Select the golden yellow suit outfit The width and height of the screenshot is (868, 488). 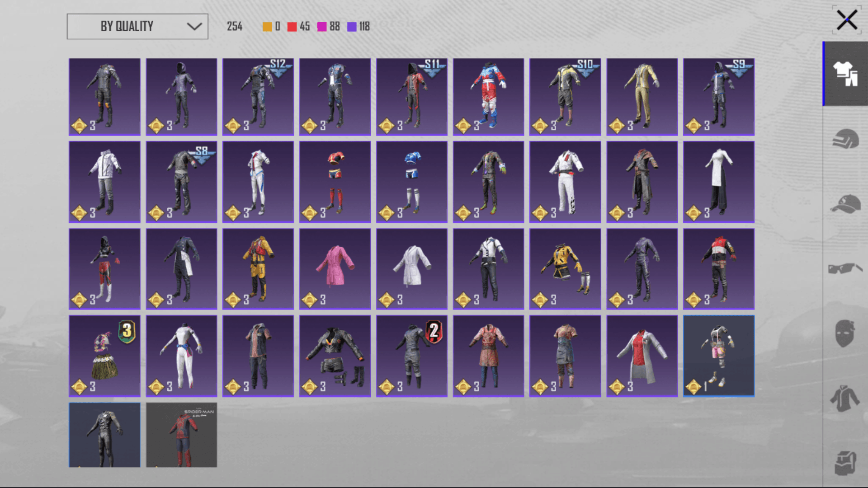(642, 97)
